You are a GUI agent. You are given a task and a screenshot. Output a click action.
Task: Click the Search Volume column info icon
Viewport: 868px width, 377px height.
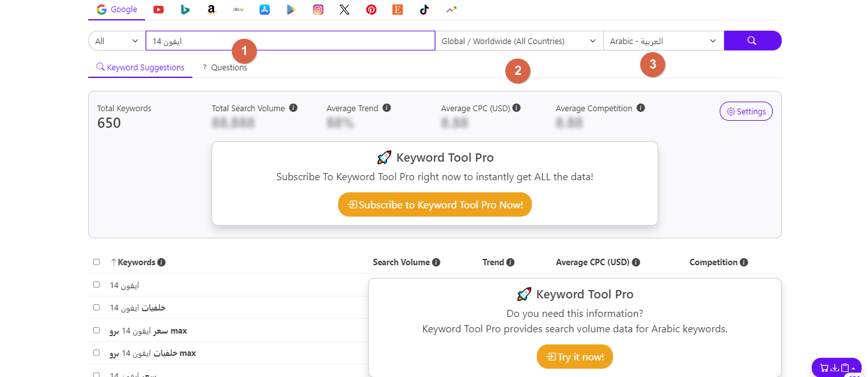[x=436, y=262]
